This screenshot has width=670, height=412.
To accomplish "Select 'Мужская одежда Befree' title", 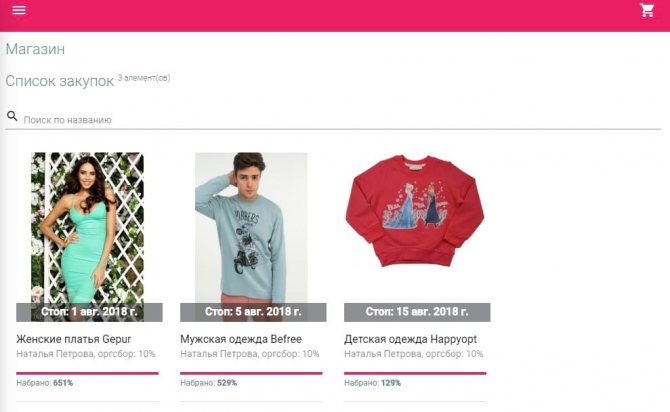I will tap(241, 339).
